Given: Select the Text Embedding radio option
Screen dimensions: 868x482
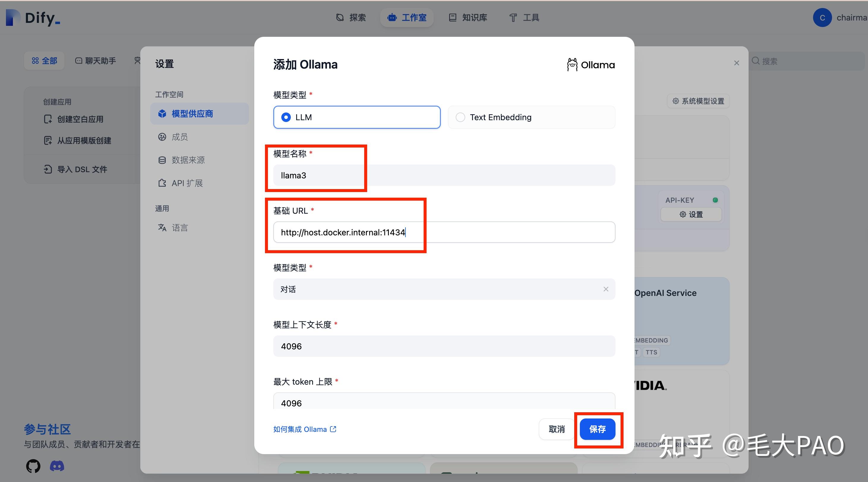Looking at the screenshot, I should [531, 117].
